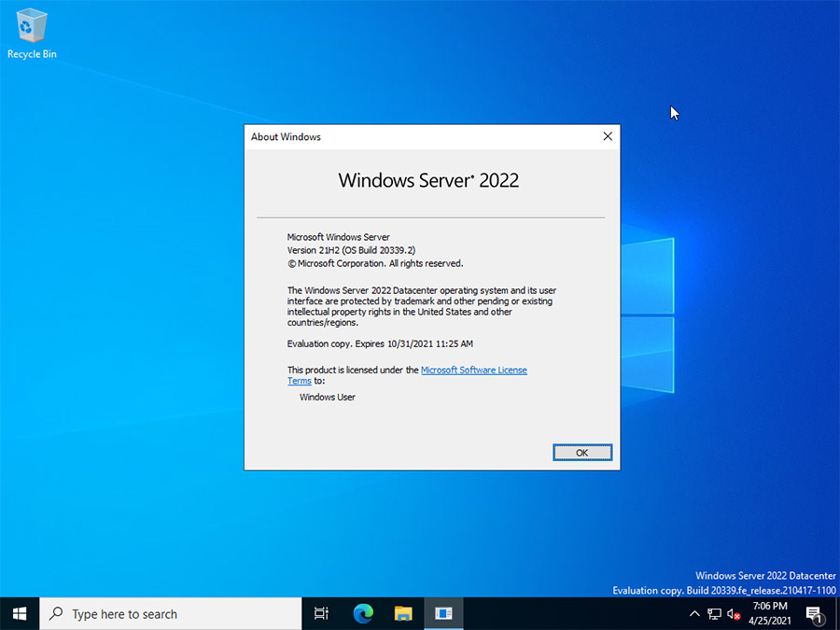This screenshot has width=840, height=630.
Task: Click the network status tray icon
Action: point(714,613)
